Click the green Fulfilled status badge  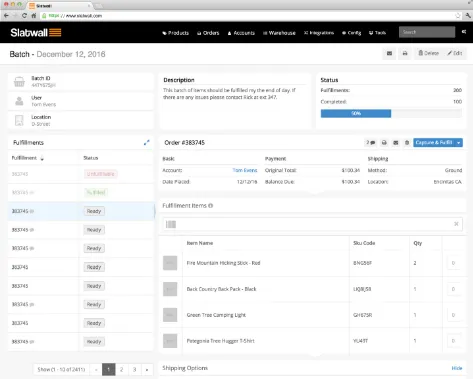pos(96,192)
